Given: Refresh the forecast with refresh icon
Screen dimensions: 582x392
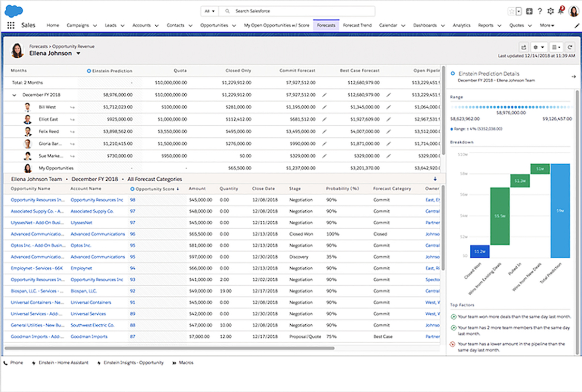Looking at the screenshot, I should [570, 47].
